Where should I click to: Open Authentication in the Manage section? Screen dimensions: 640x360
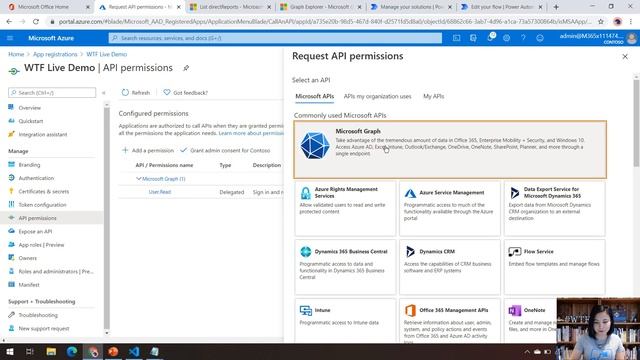36,178
